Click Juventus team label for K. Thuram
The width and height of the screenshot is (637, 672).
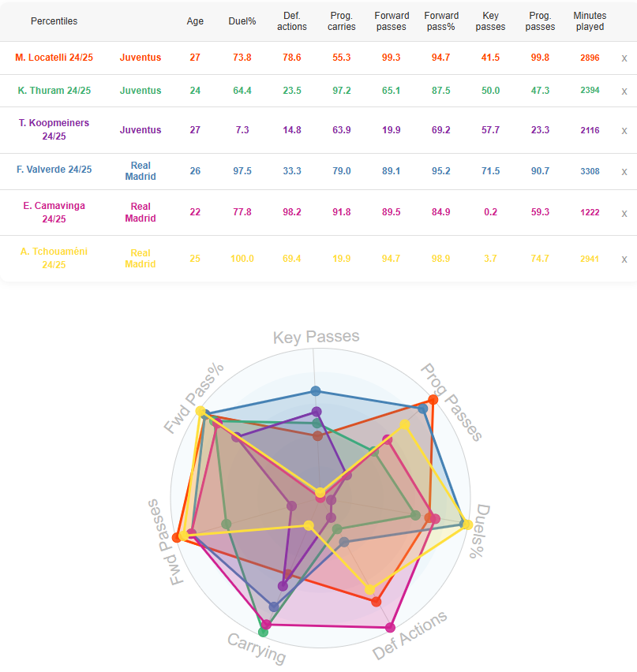[x=141, y=91]
